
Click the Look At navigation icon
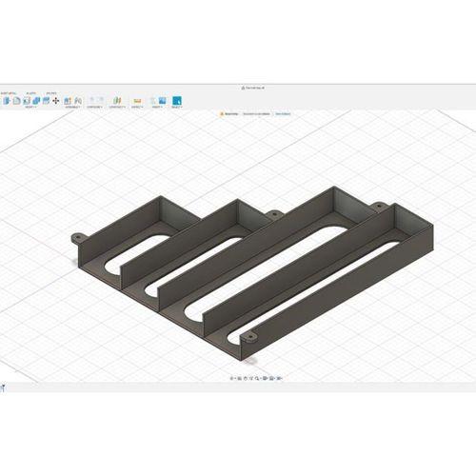point(240,378)
